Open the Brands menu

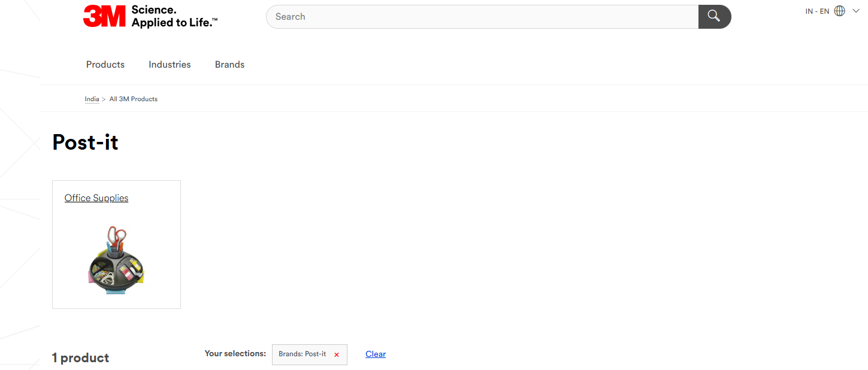point(229,65)
